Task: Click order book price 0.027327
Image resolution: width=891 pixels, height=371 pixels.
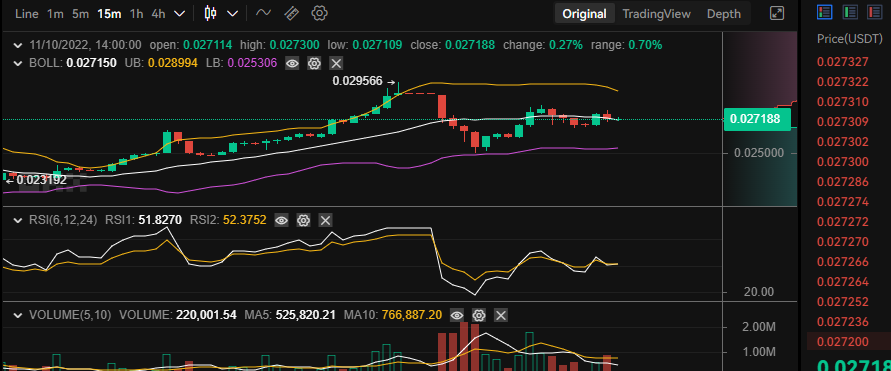Action: [x=843, y=62]
